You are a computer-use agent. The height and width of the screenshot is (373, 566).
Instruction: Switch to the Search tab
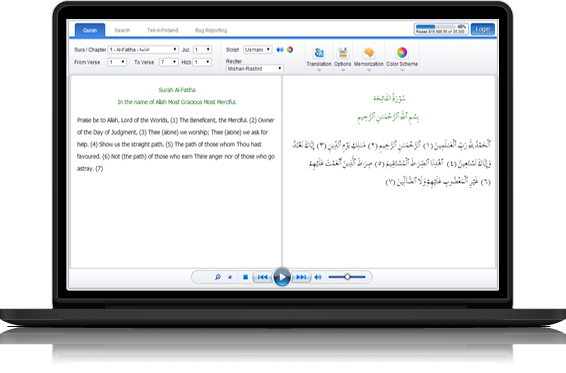(x=122, y=30)
